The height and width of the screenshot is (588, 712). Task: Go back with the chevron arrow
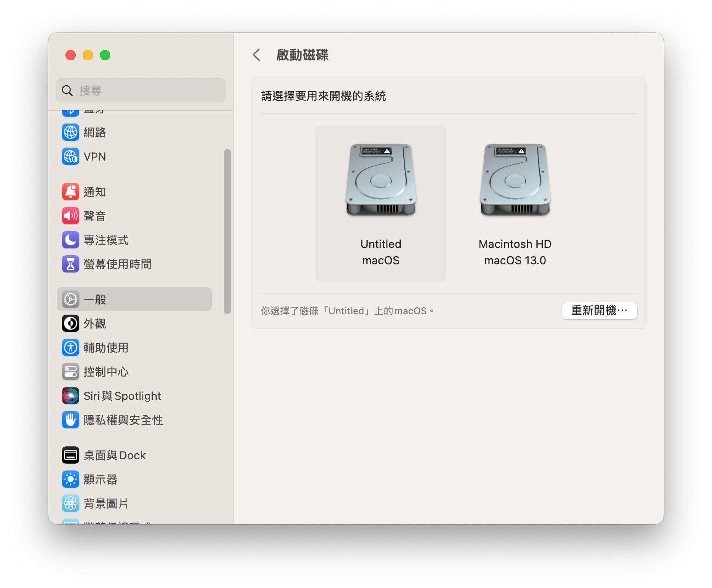257,55
